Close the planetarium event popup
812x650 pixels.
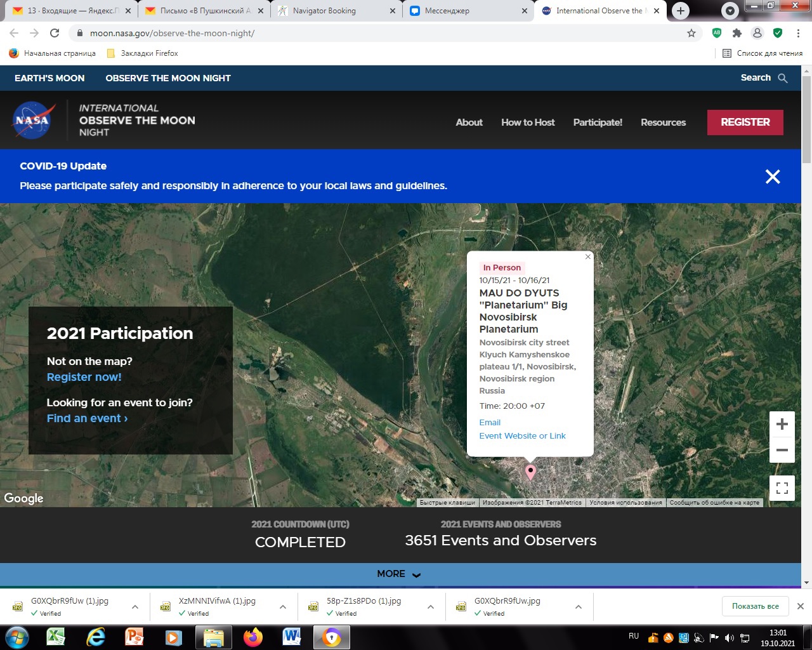pos(587,256)
